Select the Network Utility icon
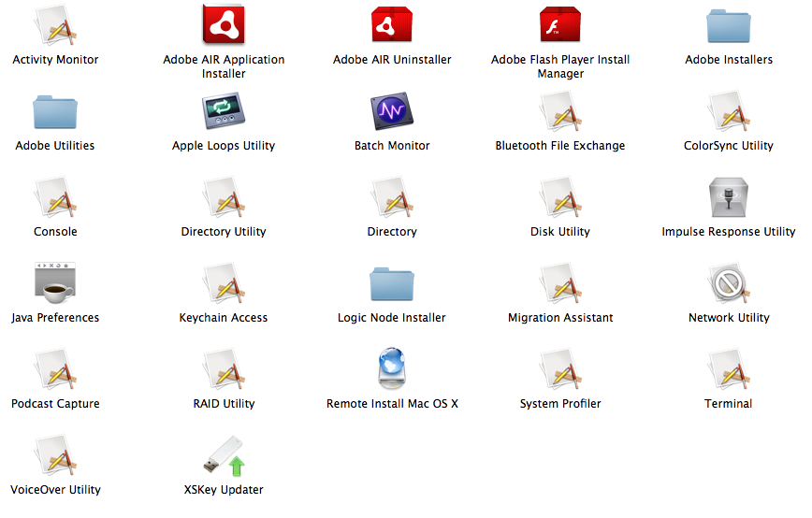The image size is (812, 518). 729,282
